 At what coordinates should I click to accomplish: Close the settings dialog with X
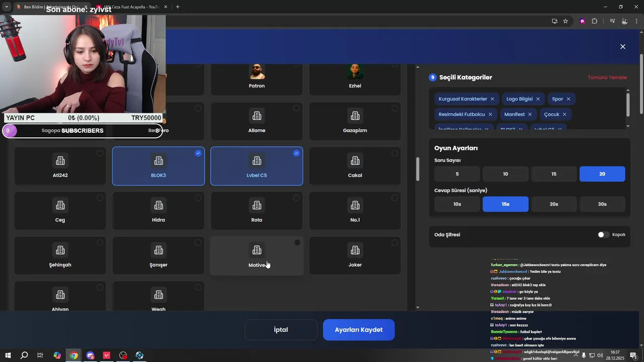tap(623, 46)
